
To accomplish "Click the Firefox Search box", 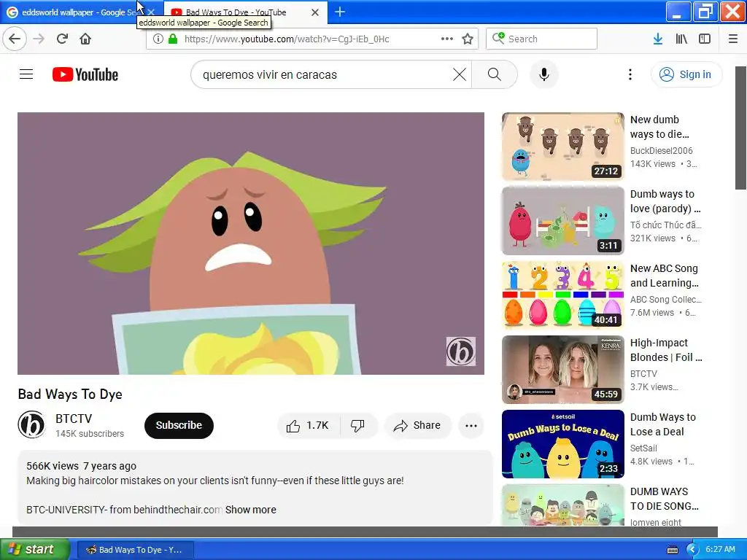I will pyautogui.click(x=541, y=39).
